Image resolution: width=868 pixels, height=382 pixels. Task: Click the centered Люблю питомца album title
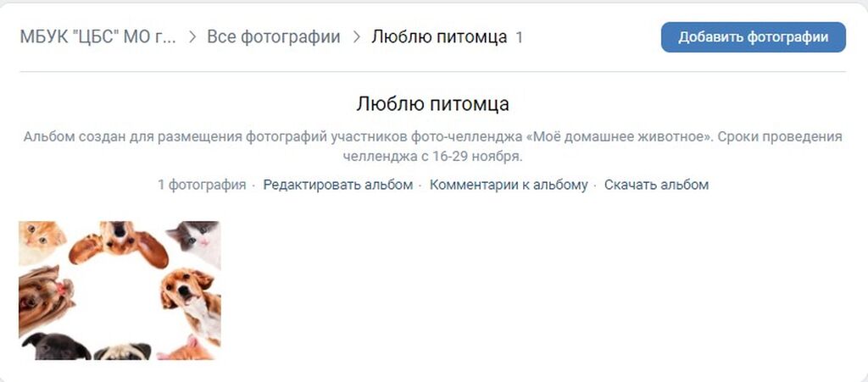pos(433,104)
